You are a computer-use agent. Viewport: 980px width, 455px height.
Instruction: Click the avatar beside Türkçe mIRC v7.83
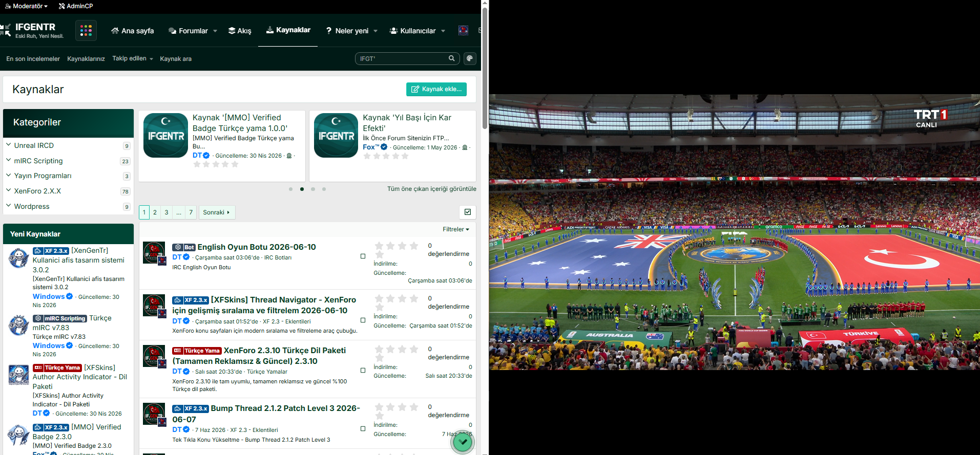pyautogui.click(x=19, y=324)
